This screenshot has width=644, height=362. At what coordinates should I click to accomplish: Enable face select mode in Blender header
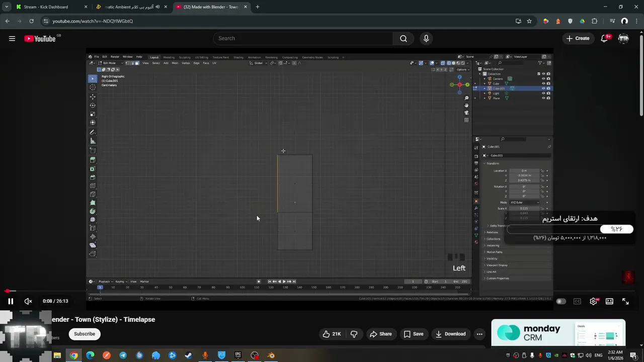(x=136, y=63)
